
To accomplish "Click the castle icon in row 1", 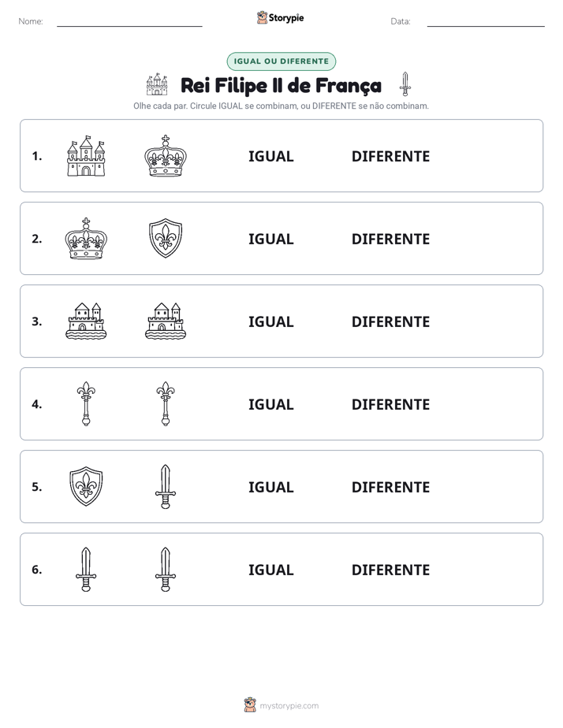I will click(86, 156).
